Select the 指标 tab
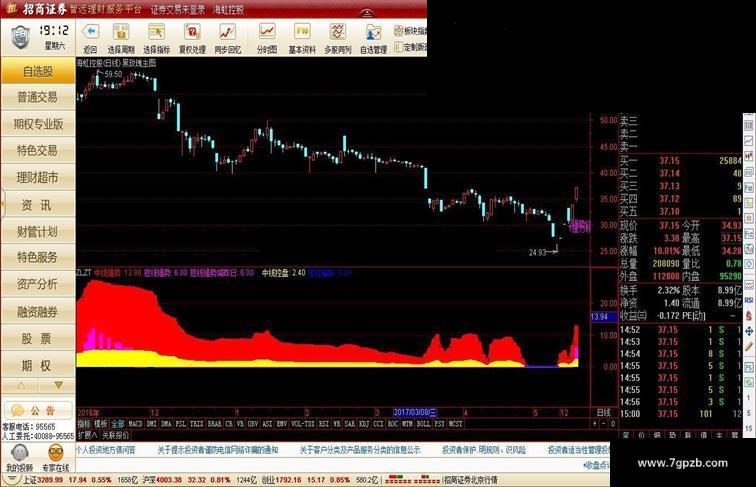This screenshot has height=487, width=756. point(84,424)
